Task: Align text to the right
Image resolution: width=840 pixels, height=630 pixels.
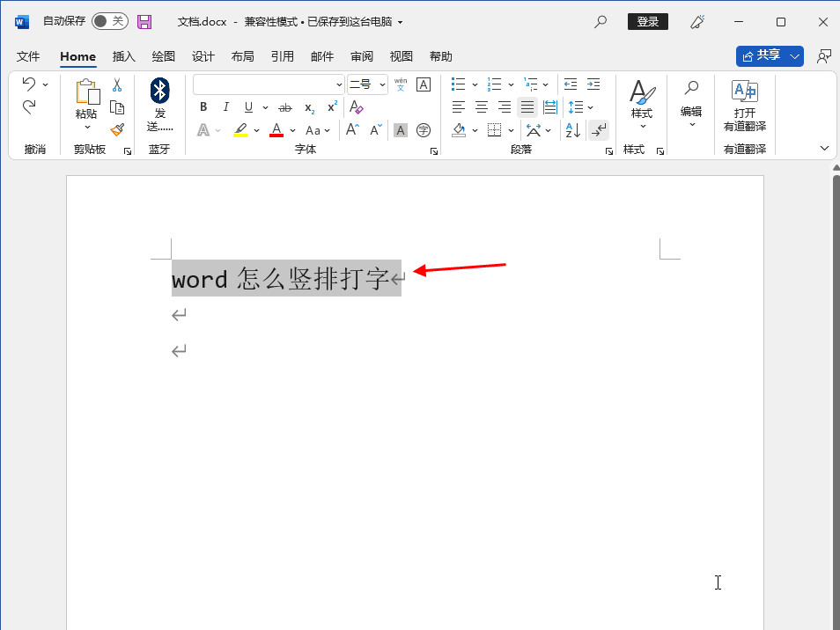Action: 505,107
